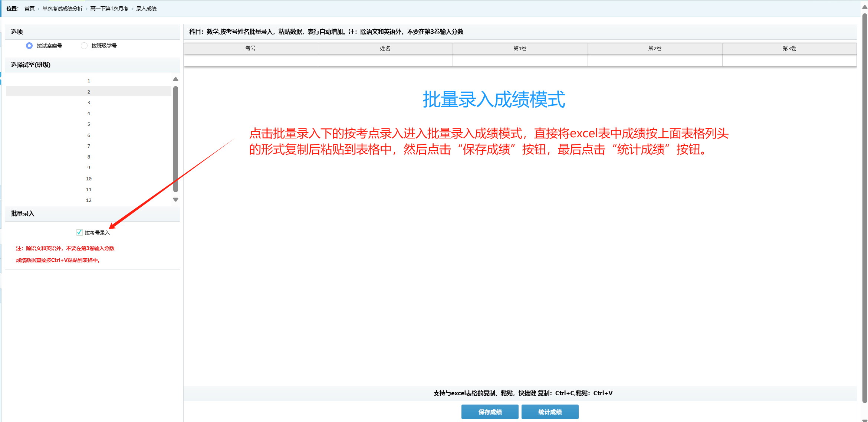This screenshot has height=422, width=868.
Task: Click room list scroll-up arrow
Action: tap(176, 79)
